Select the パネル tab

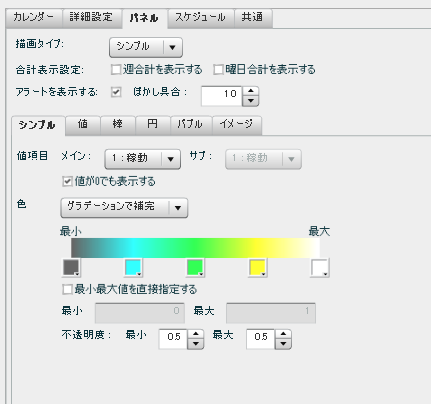coord(144,18)
